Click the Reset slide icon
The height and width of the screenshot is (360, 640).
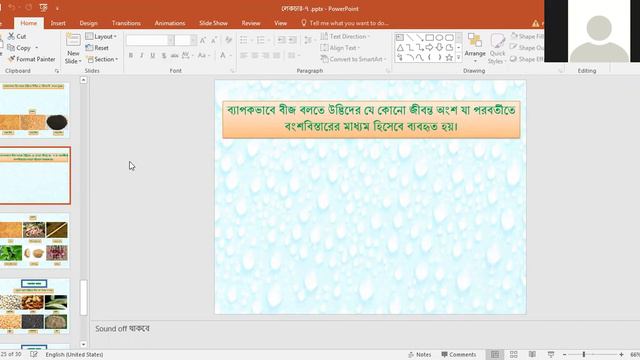tap(89, 48)
